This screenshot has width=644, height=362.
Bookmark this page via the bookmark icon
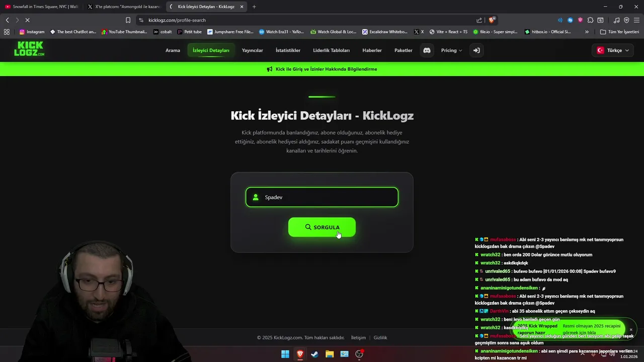tap(128, 20)
